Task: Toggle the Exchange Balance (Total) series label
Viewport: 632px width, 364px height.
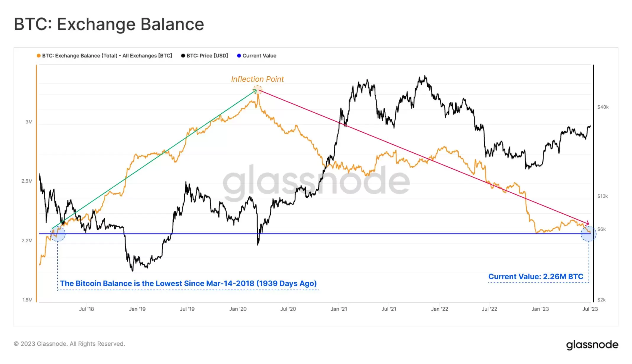Action: click(x=107, y=56)
